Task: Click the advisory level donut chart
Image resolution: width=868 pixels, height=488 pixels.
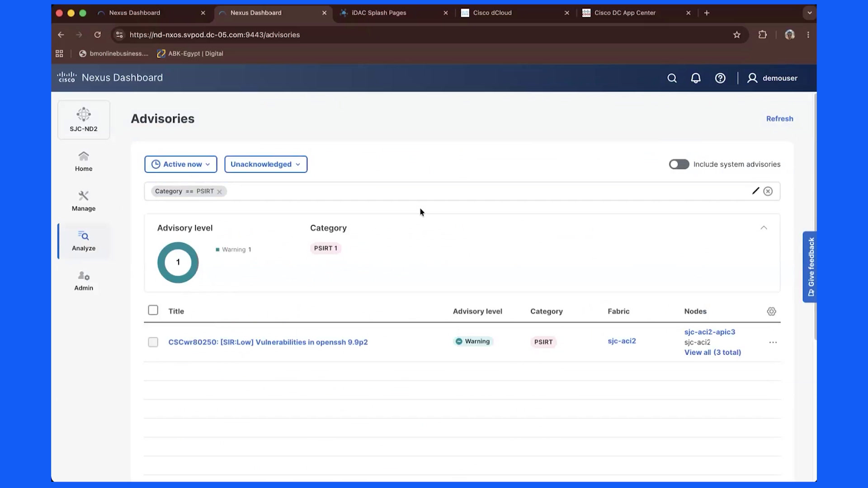Action: coord(178,263)
